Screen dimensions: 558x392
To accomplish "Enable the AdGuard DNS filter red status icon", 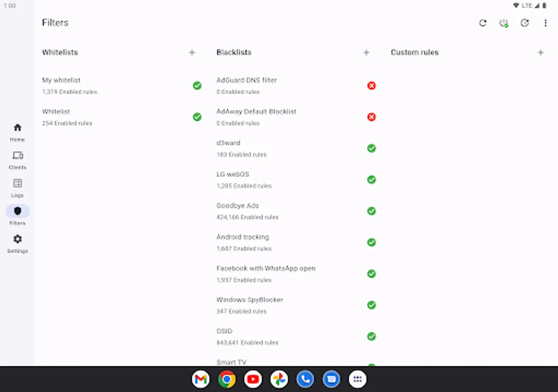I will (371, 86).
